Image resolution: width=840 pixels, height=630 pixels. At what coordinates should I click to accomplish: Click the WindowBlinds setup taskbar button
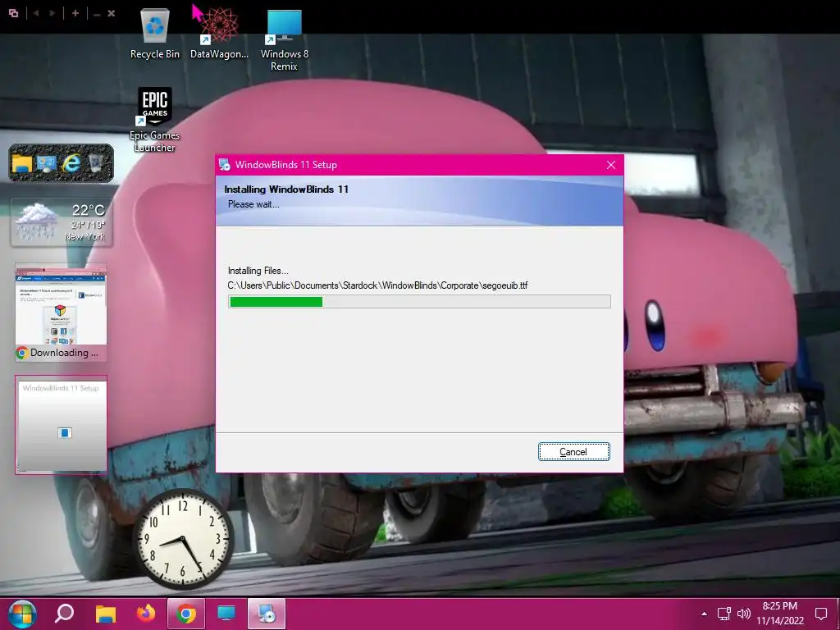click(267, 614)
